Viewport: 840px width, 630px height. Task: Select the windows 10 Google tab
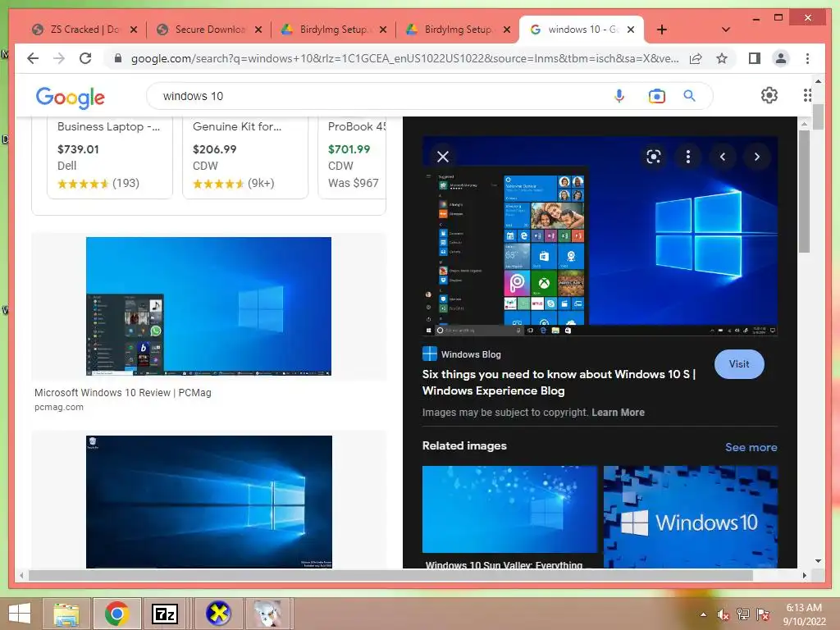click(x=582, y=30)
